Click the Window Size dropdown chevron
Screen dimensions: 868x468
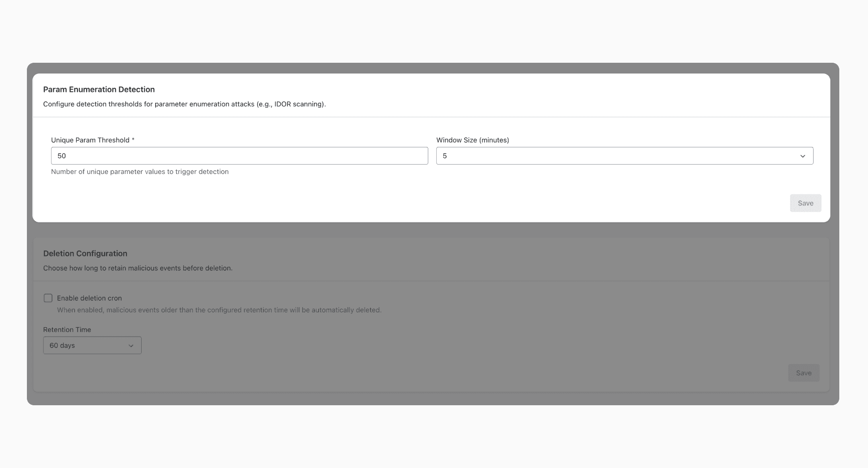click(x=803, y=156)
